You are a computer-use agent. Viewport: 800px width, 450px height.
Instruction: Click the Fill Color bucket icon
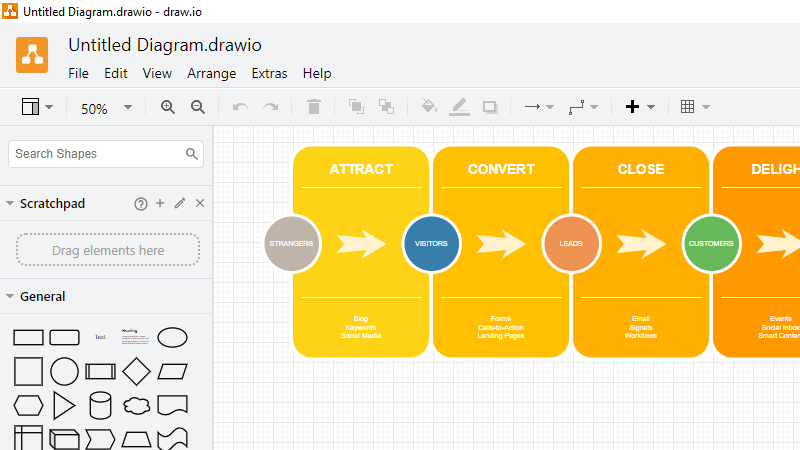coord(429,107)
